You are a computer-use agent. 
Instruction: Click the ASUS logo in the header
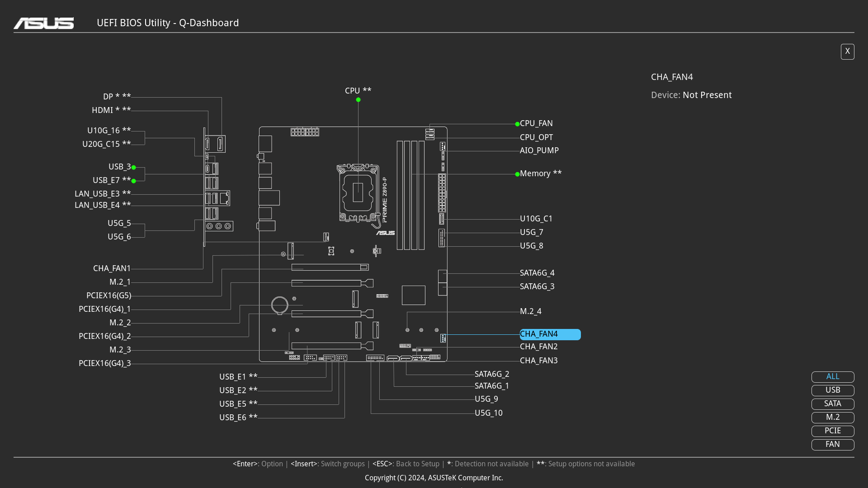point(44,23)
